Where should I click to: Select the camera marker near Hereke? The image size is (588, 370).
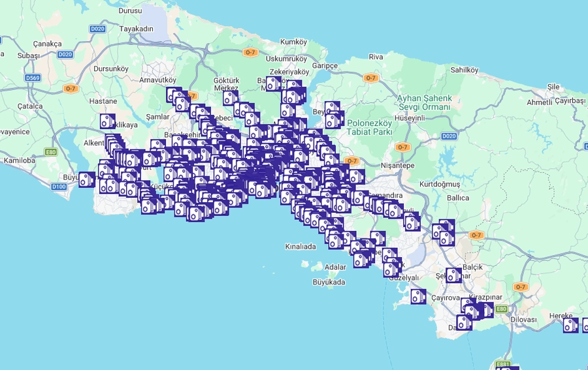click(x=570, y=325)
